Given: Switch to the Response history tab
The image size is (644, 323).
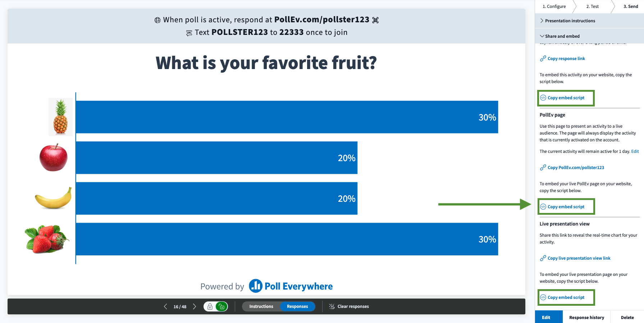Looking at the screenshot, I should [x=586, y=317].
